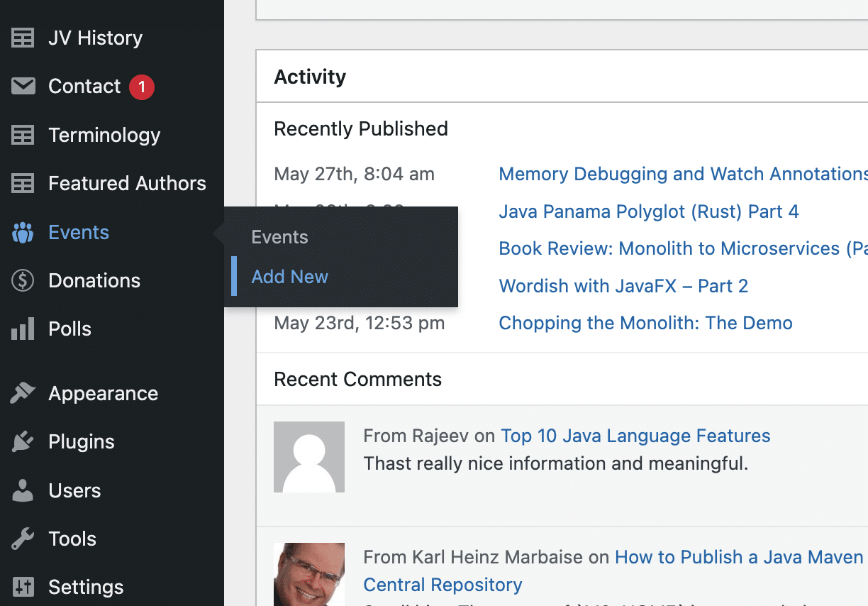Open the Polls bar chart icon
The width and height of the screenshot is (868, 606).
coord(22,329)
